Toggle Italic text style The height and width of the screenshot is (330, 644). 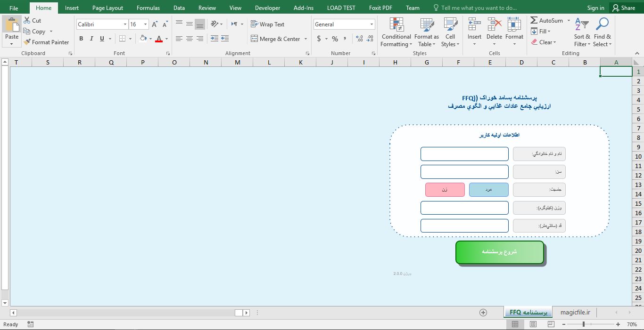(x=91, y=39)
